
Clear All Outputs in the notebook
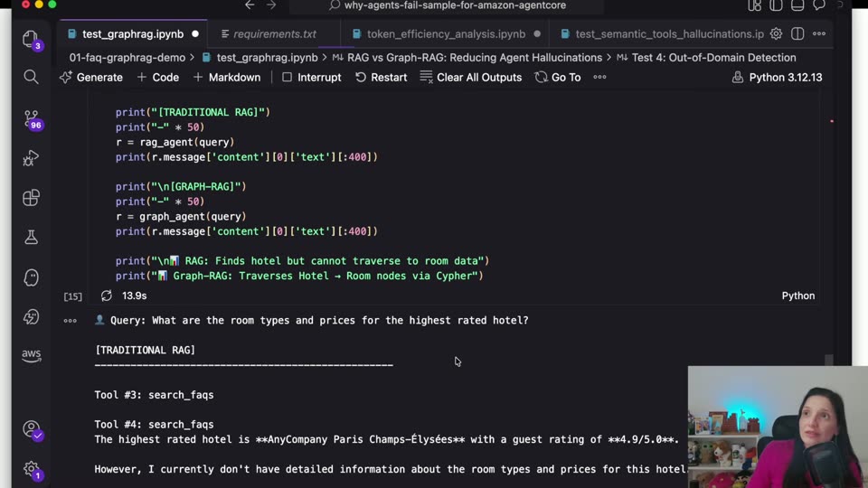pos(471,78)
